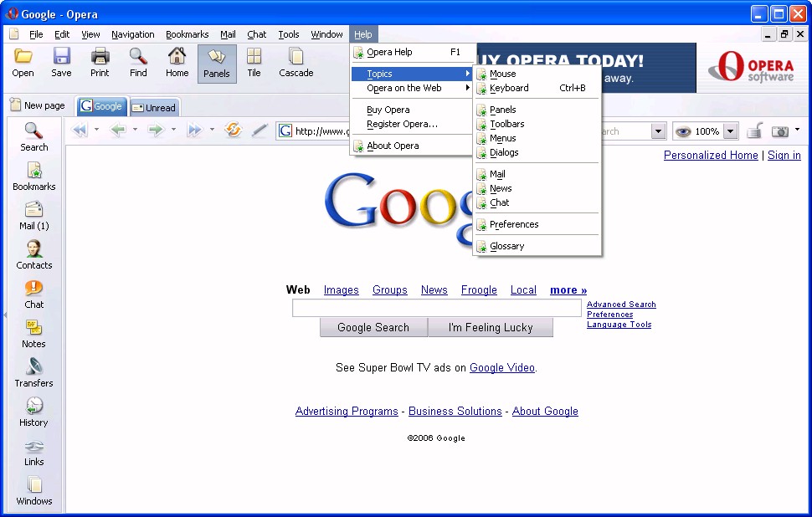Open the Bookmarks menu in menu bar

(187, 34)
